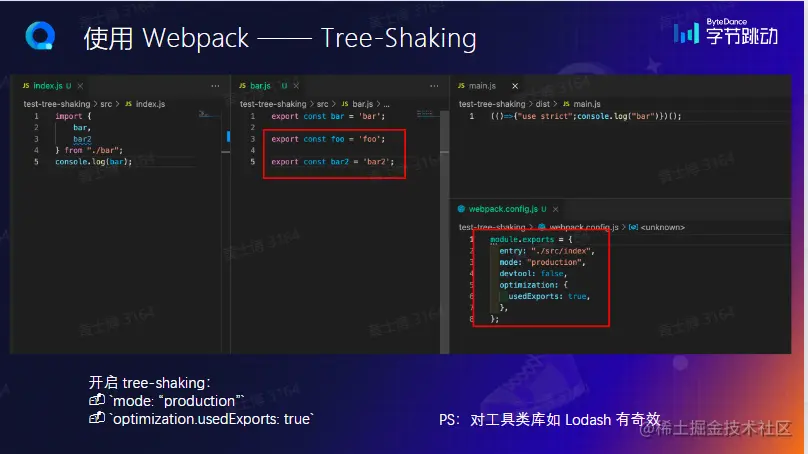Click line 'import {' in index.js
The width and height of the screenshot is (808, 454).
click(x=73, y=116)
